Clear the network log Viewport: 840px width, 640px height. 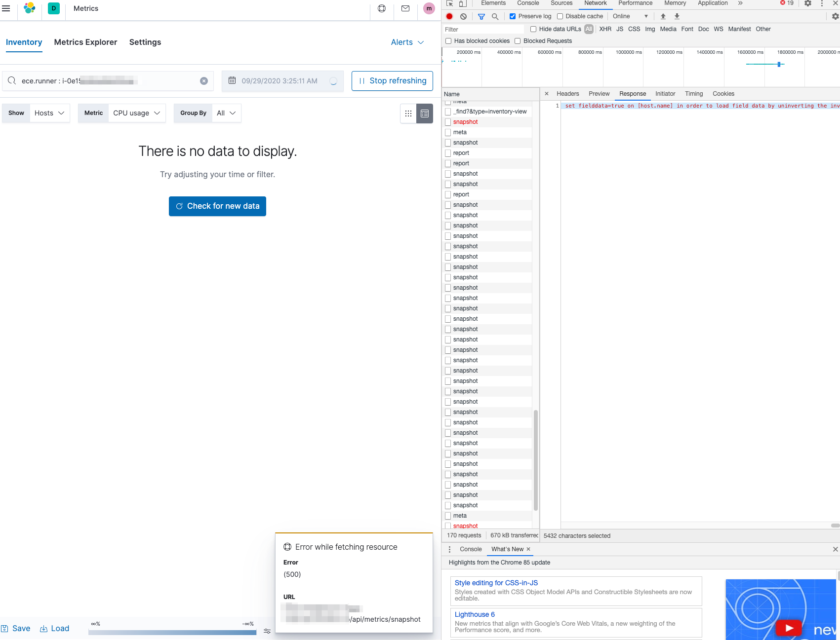(463, 16)
